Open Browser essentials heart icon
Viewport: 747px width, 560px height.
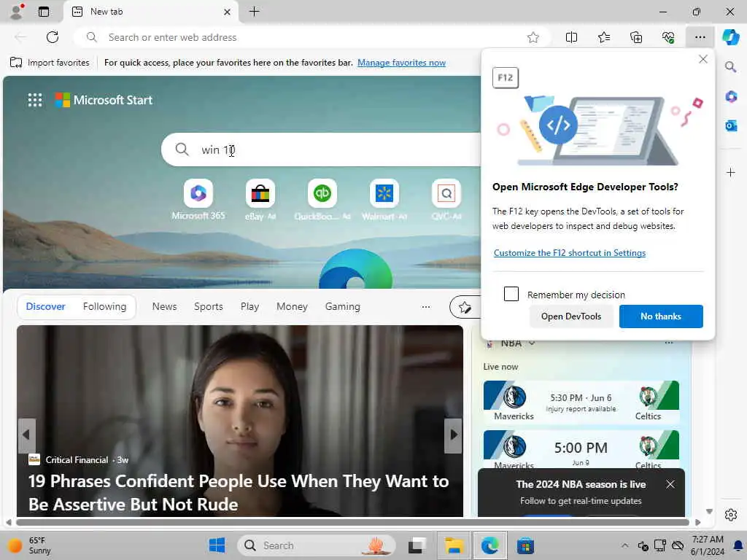tap(668, 37)
